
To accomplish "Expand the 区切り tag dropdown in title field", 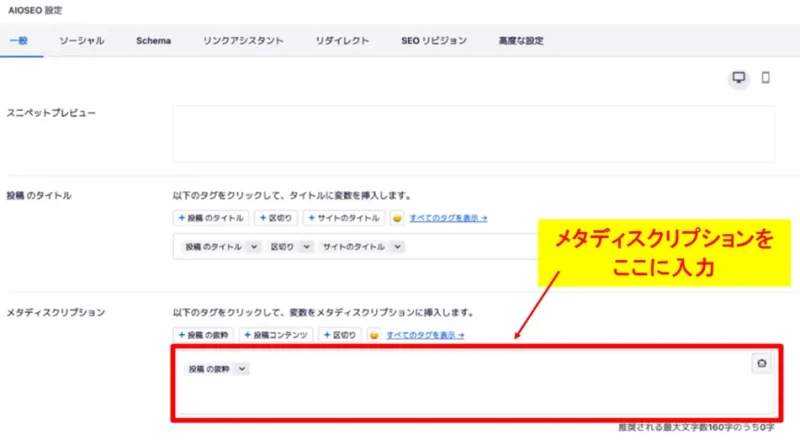I will [x=306, y=247].
